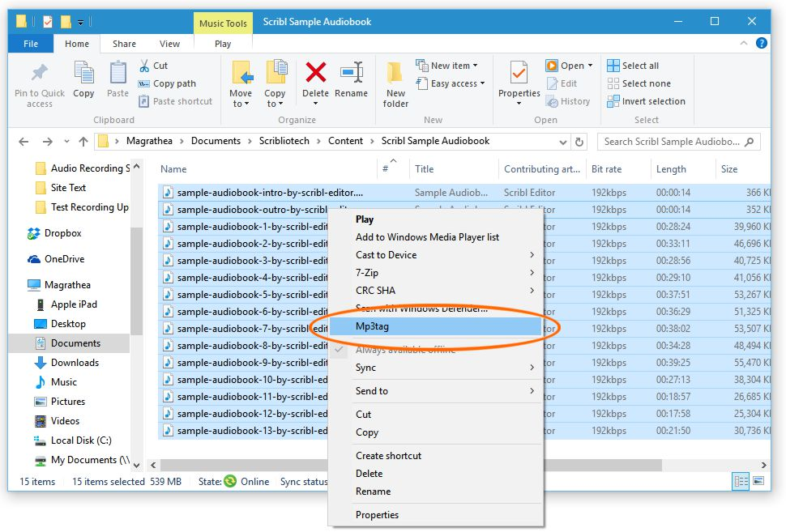Image resolution: width=786 pixels, height=532 pixels.
Task: Select sample-audiobook-intro-by-scribl-editor file
Action: pyautogui.click(x=270, y=193)
